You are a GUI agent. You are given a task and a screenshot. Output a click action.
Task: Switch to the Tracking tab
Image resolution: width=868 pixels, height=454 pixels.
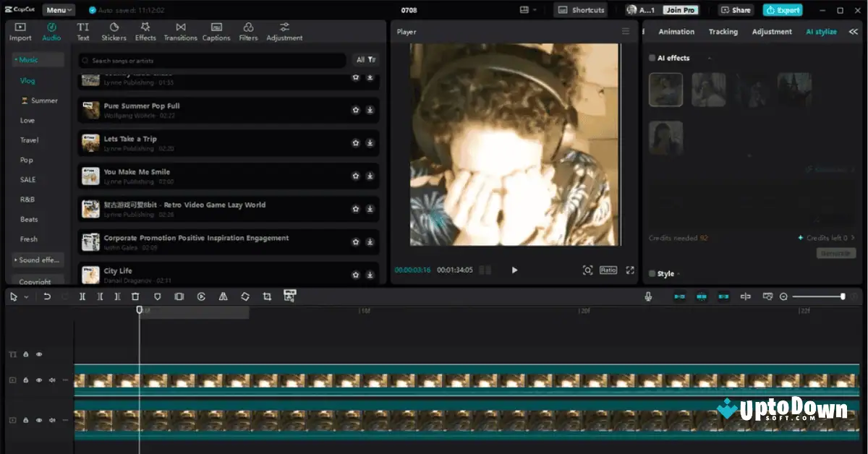723,31
